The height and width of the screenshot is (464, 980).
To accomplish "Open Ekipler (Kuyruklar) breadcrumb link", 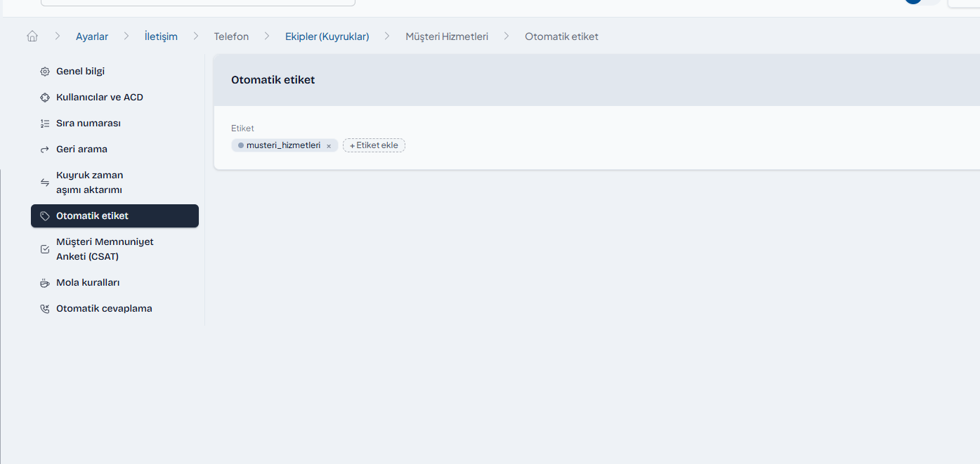I will point(327,37).
